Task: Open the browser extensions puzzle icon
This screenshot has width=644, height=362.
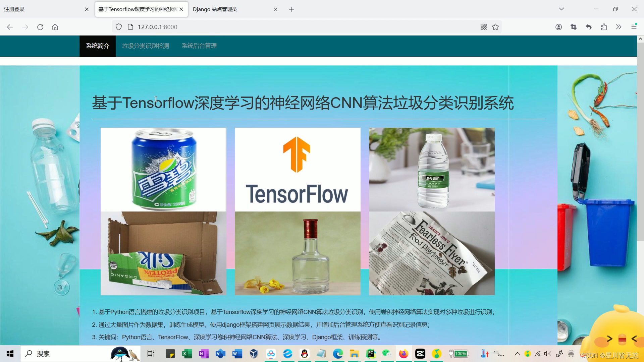Action: pos(604,27)
